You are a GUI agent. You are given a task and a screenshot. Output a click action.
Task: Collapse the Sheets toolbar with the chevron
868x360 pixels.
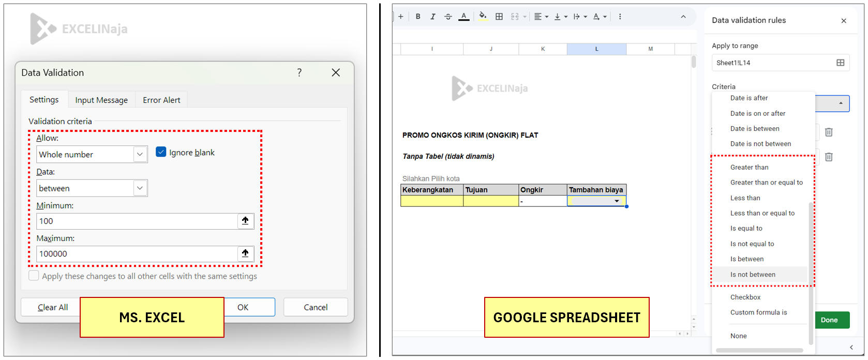(x=683, y=17)
